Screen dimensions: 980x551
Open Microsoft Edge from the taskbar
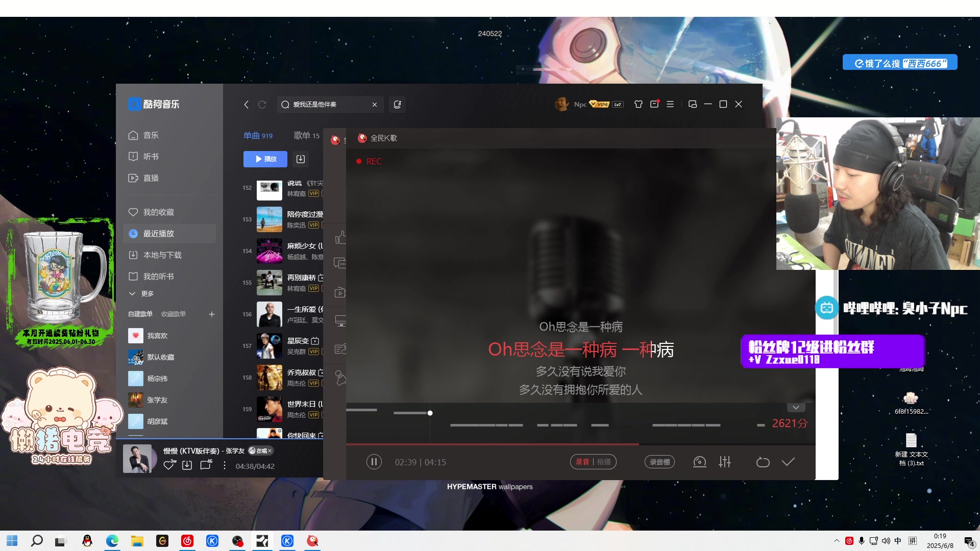click(x=112, y=541)
